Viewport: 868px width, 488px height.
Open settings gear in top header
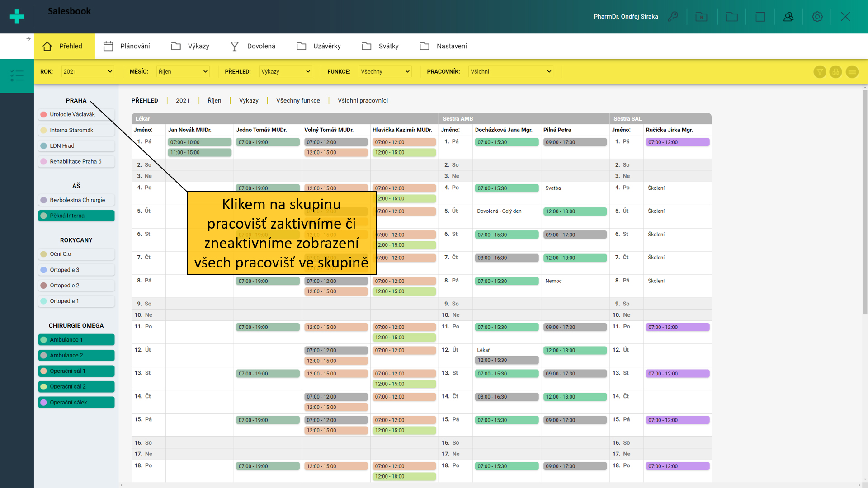pos(817,17)
